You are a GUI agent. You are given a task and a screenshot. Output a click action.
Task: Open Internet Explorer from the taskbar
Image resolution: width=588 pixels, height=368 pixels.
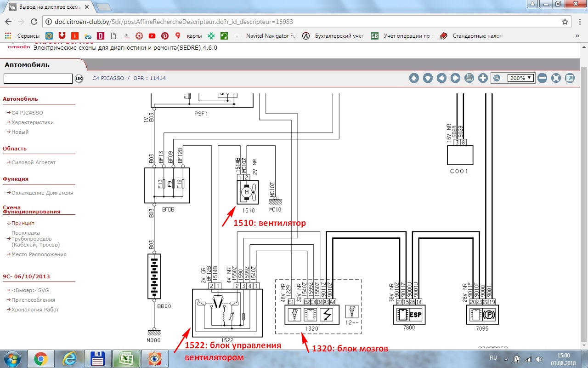[x=69, y=359]
